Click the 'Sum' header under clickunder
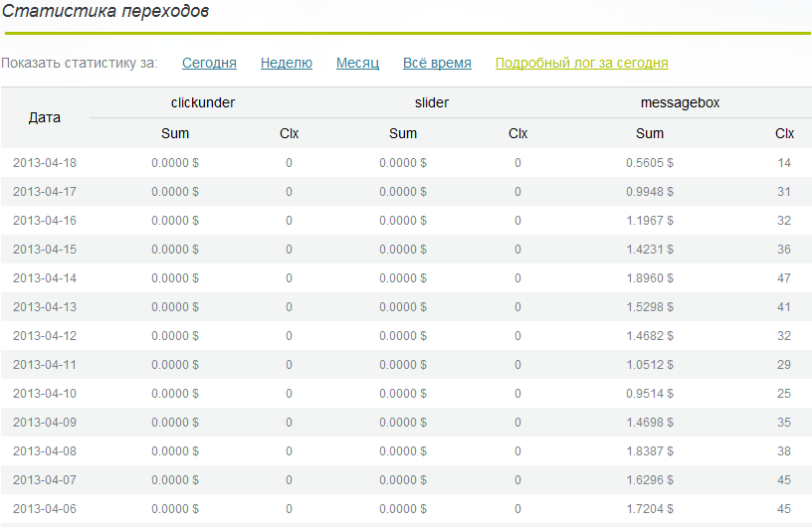This screenshot has height=527, width=812. (x=175, y=133)
